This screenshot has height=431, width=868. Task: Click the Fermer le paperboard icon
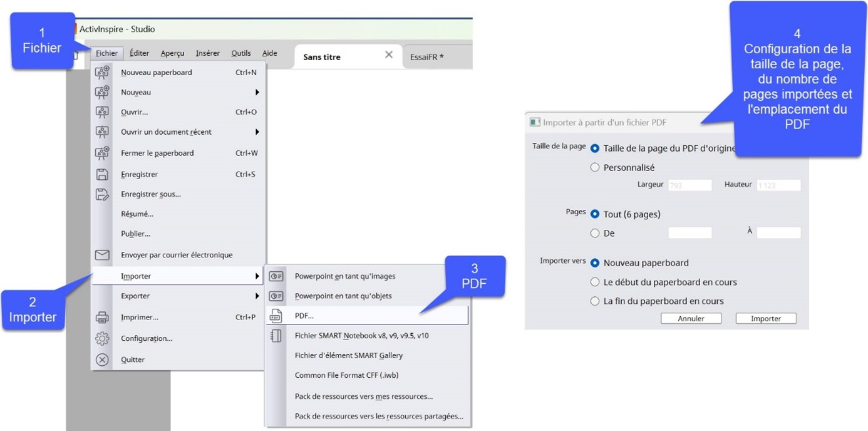(102, 153)
